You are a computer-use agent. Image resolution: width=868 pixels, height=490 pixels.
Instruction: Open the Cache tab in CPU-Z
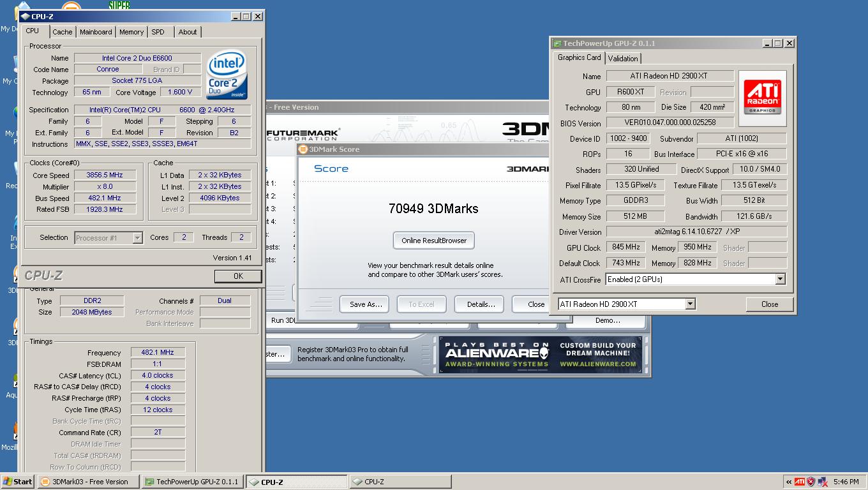pyautogui.click(x=63, y=32)
